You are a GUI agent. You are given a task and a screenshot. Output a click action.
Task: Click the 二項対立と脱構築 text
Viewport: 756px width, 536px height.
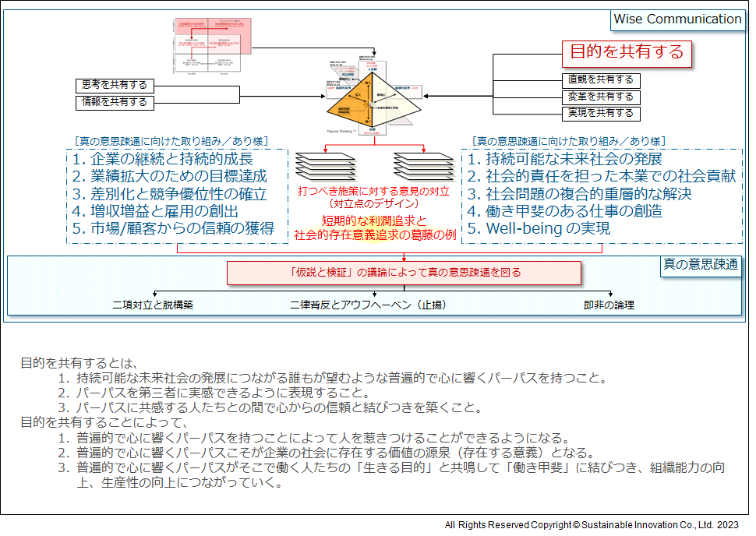tap(153, 305)
